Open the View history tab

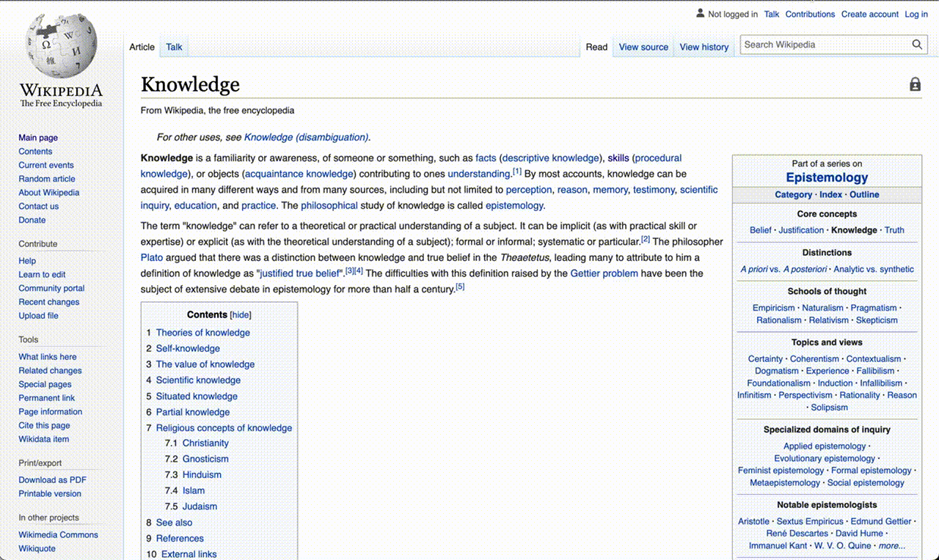(x=704, y=47)
